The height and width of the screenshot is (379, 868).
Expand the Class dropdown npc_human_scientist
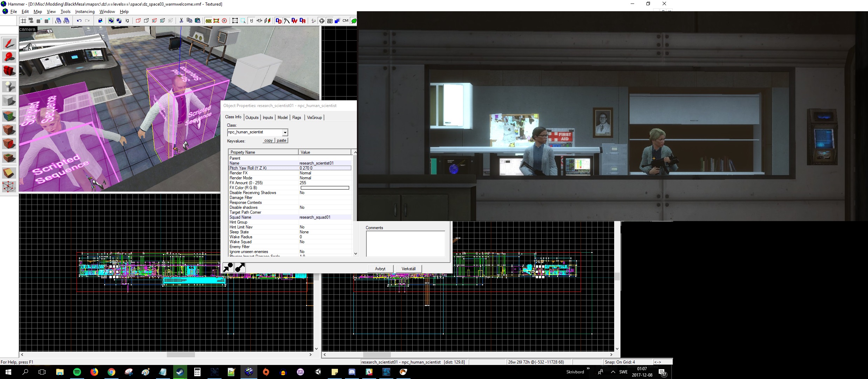(285, 132)
